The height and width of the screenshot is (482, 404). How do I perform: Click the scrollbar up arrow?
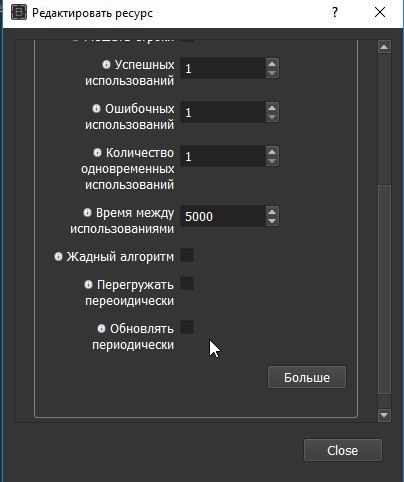point(384,47)
